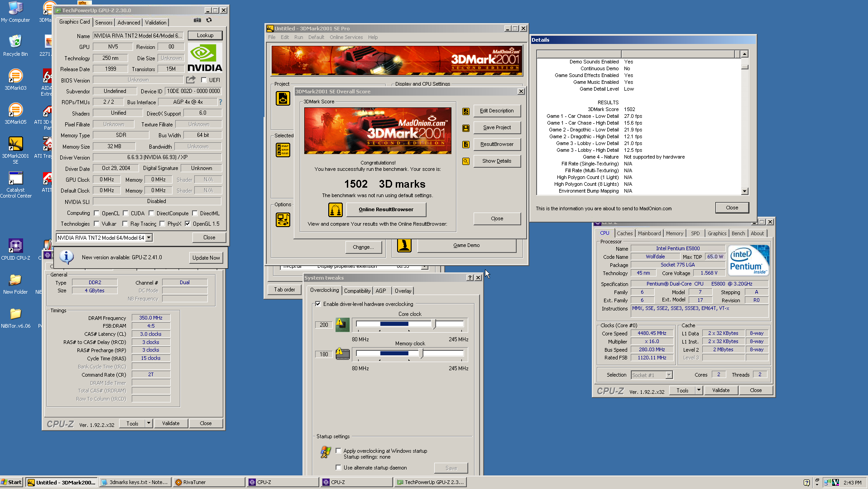Image resolution: width=868 pixels, height=489 pixels.
Task: Click Validate button in right CPU-Z
Action: 721,390
